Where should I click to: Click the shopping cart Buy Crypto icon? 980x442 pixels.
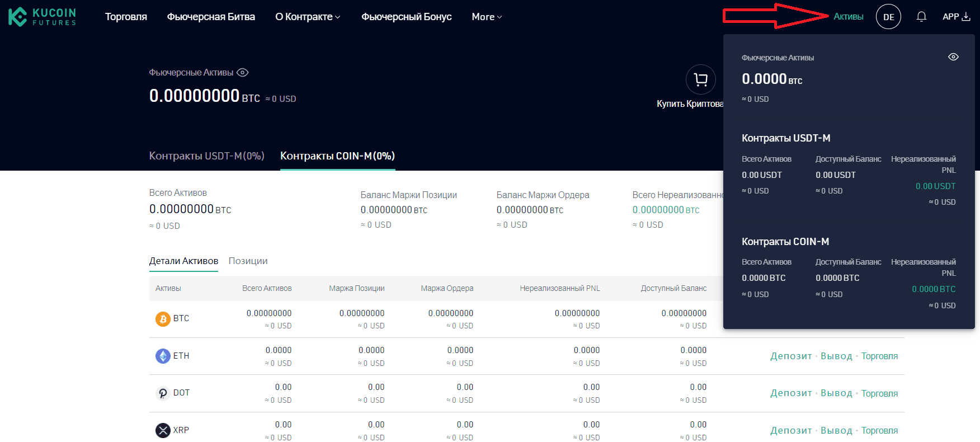point(700,80)
